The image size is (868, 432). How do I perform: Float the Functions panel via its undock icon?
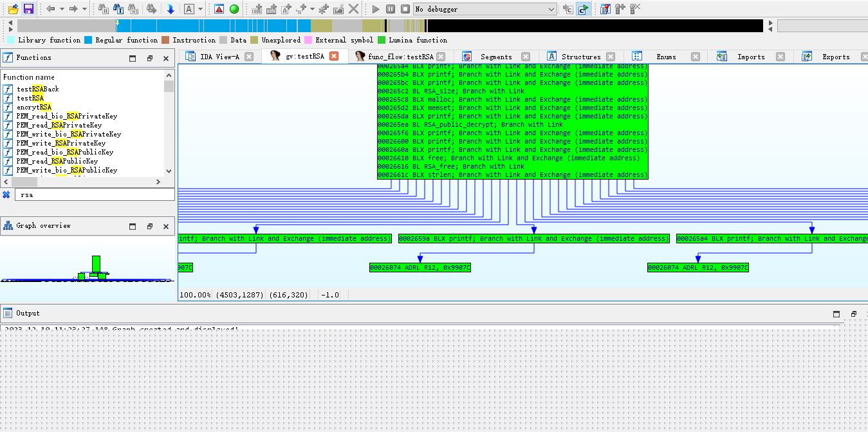[149, 58]
